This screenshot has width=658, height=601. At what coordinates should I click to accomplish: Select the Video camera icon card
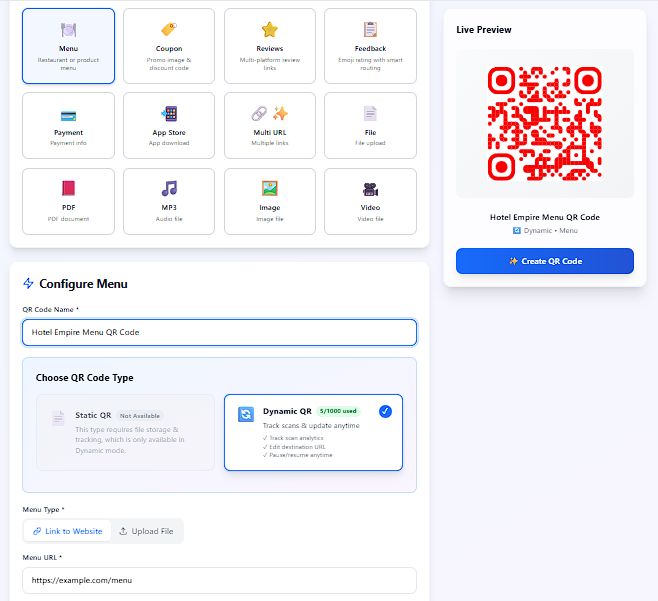pos(370,201)
